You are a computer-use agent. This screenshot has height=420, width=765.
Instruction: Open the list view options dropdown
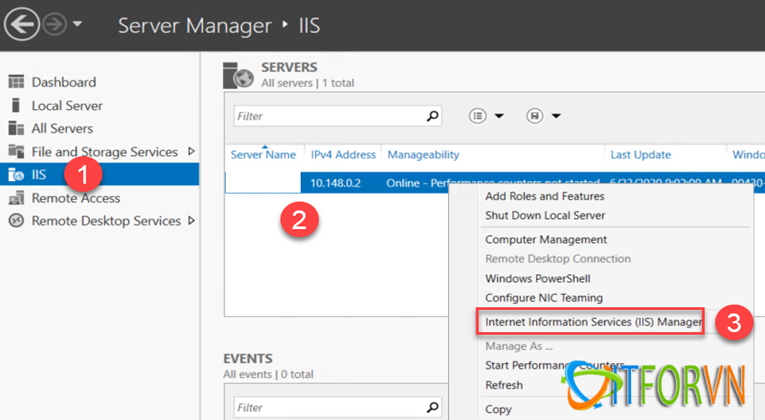486,116
